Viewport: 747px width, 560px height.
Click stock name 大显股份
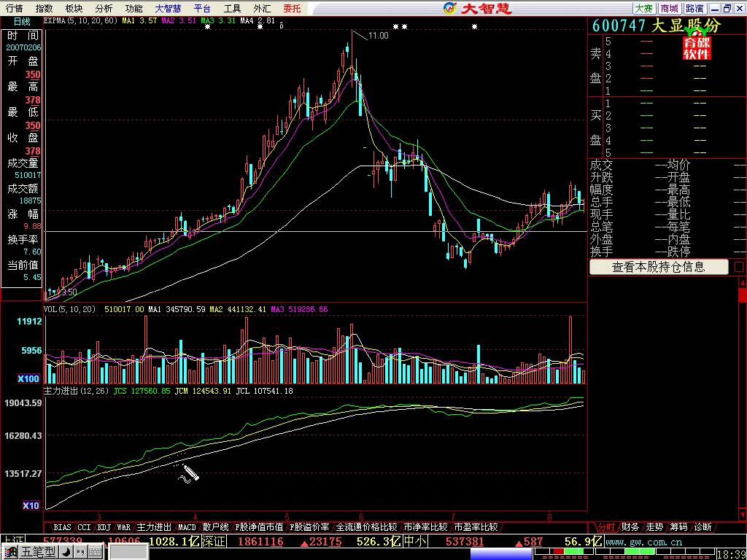coord(686,26)
